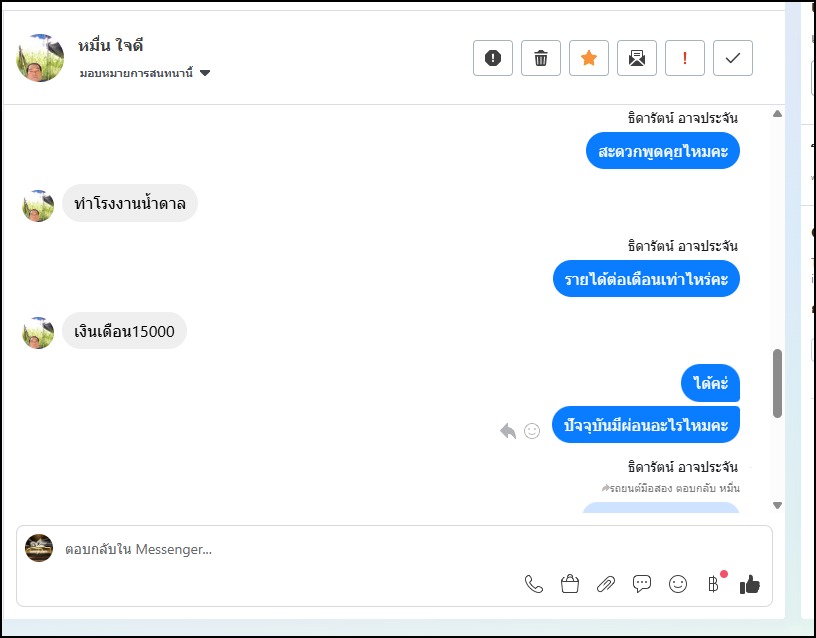
Task: Open หมื่น ใจดี contact name link
Action: [111, 46]
